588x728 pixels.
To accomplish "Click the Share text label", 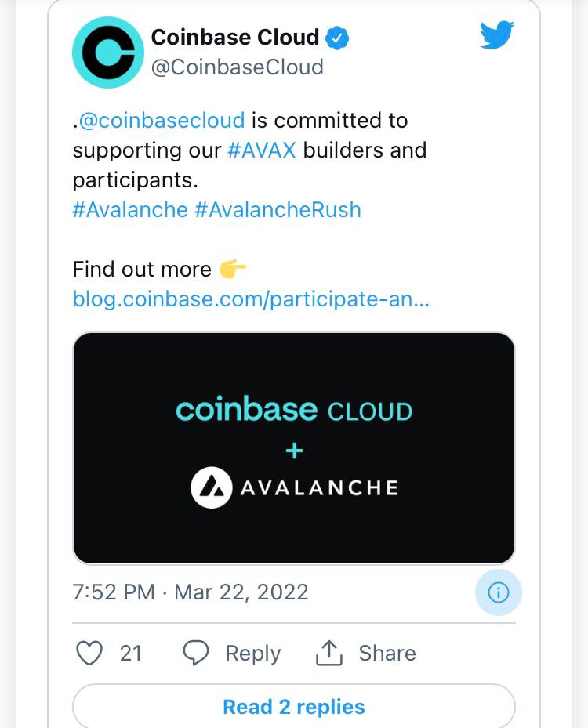I will click(x=387, y=653).
